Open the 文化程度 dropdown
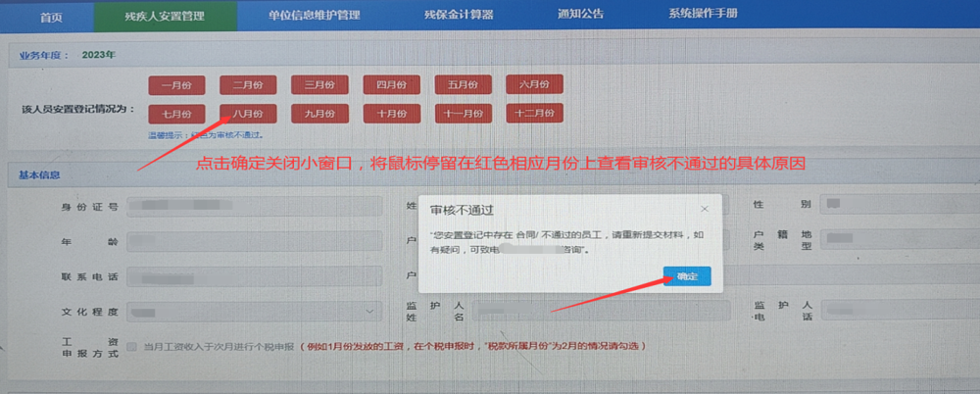 (255, 311)
